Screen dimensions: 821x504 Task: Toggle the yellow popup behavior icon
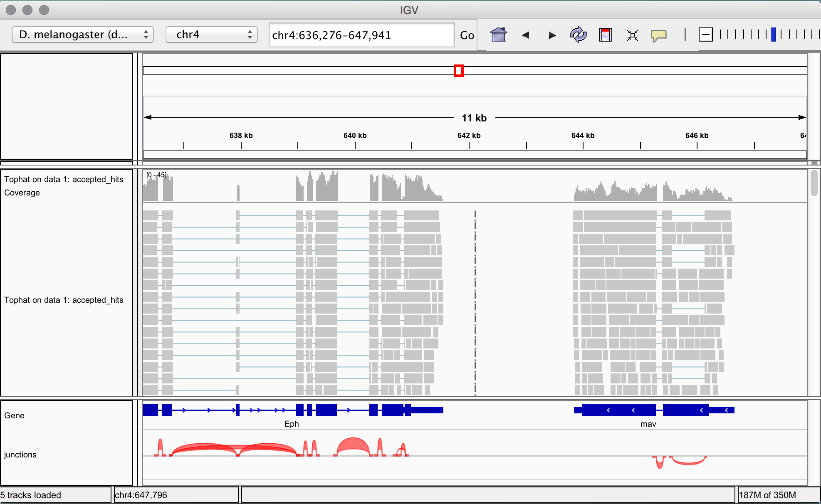(659, 35)
